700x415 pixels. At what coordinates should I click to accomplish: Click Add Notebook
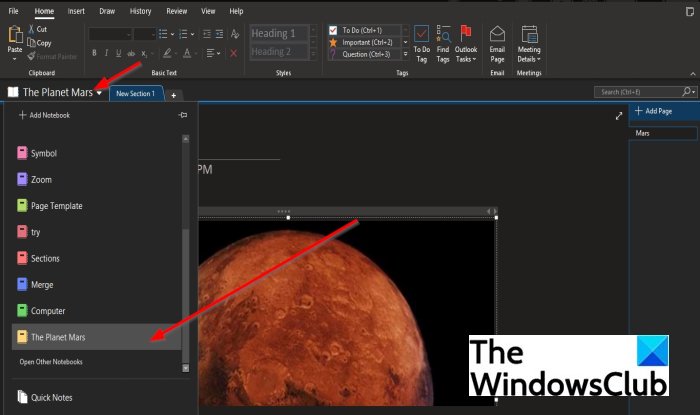(x=44, y=115)
